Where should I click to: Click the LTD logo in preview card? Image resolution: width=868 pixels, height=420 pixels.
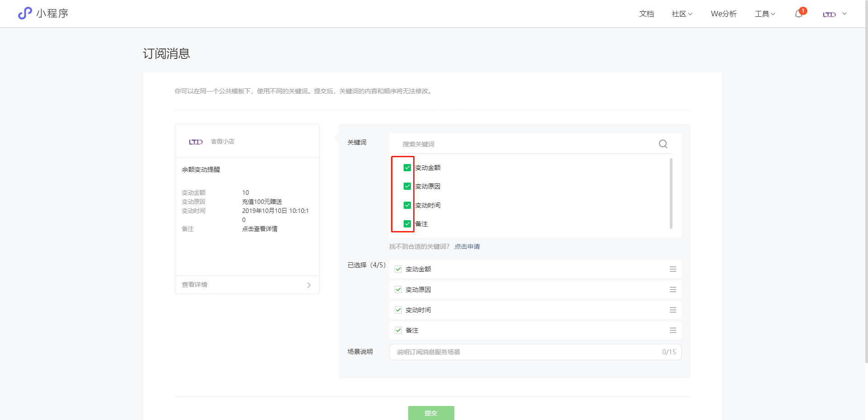(x=196, y=142)
